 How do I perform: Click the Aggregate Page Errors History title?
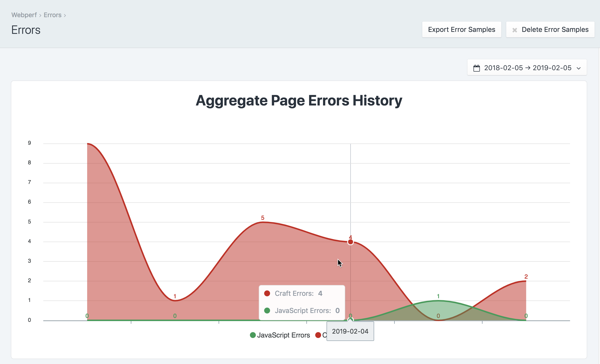tap(299, 101)
